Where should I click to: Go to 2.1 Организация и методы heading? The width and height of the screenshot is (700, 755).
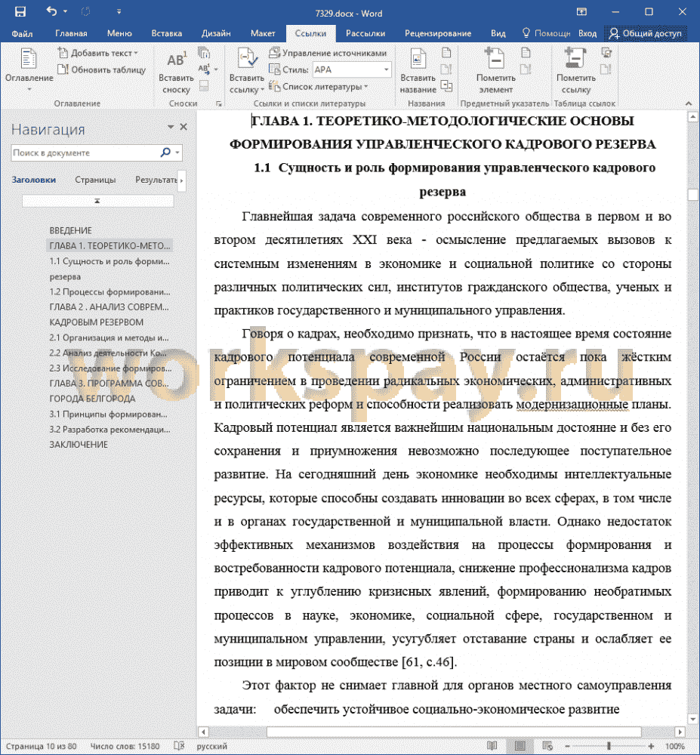click(x=109, y=338)
